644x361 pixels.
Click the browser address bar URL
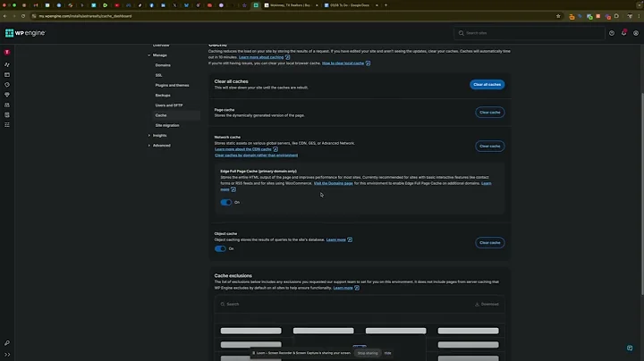click(x=85, y=16)
